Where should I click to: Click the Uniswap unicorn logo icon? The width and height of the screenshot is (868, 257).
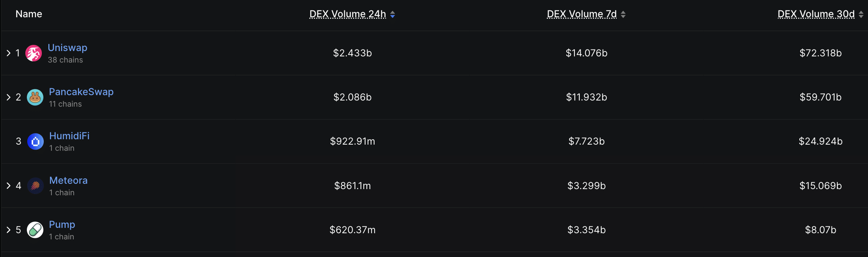point(34,53)
